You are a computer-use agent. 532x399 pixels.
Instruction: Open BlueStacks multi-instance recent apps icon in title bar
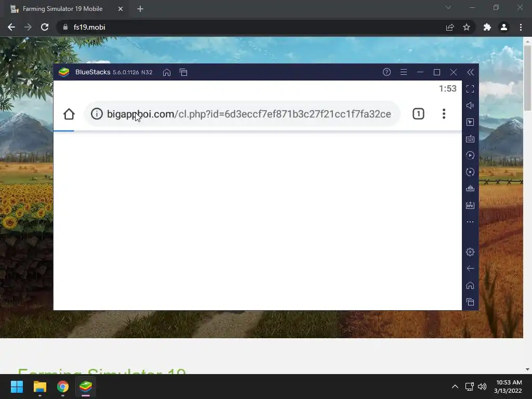(183, 72)
